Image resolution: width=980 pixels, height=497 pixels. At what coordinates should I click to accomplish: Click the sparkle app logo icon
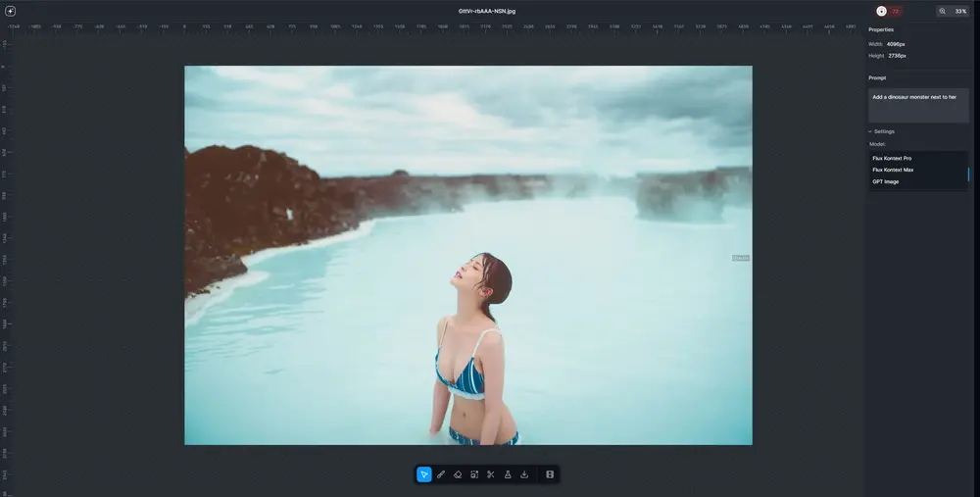(11, 11)
